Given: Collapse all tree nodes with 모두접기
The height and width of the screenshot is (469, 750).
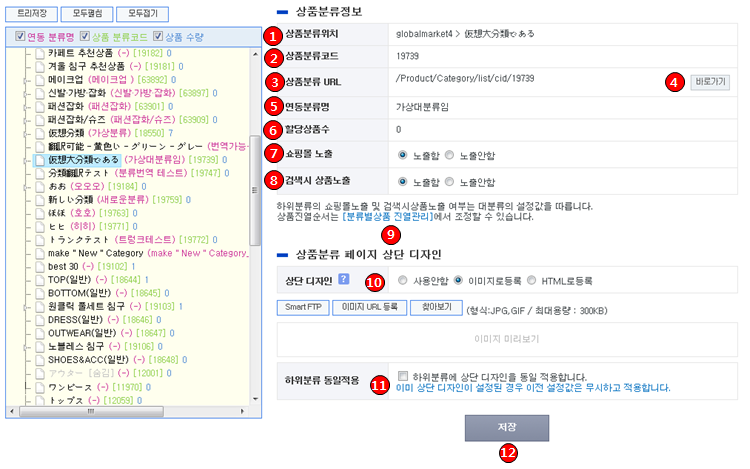Looking at the screenshot, I should click(142, 15).
